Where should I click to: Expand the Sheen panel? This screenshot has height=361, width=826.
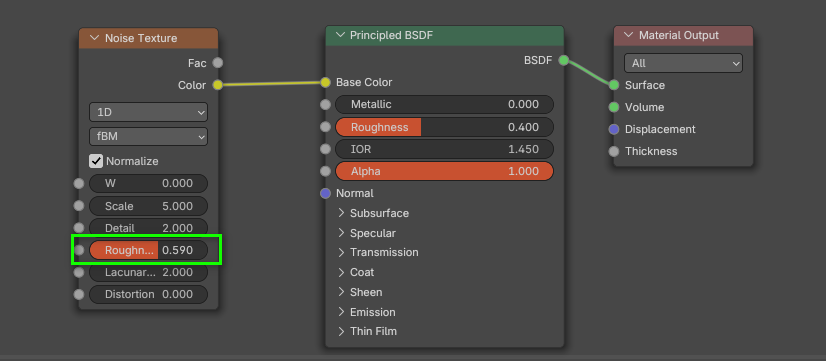coord(341,292)
